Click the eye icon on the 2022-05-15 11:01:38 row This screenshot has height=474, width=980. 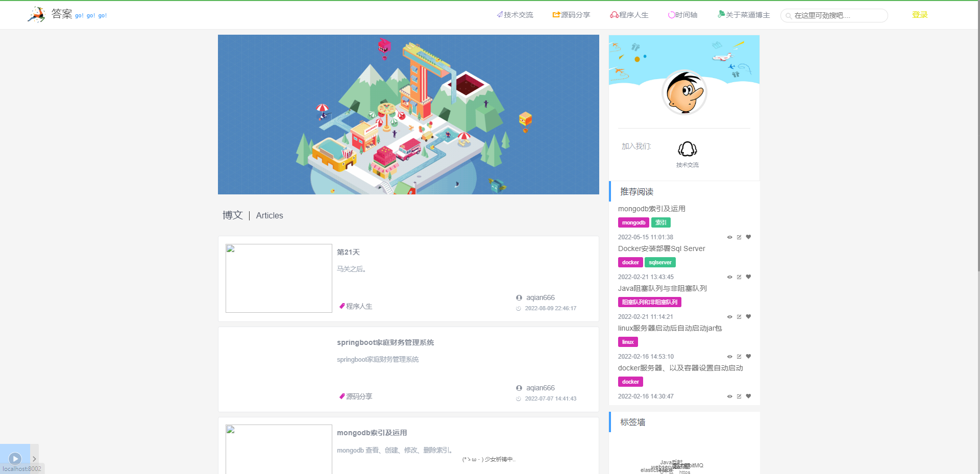(730, 237)
